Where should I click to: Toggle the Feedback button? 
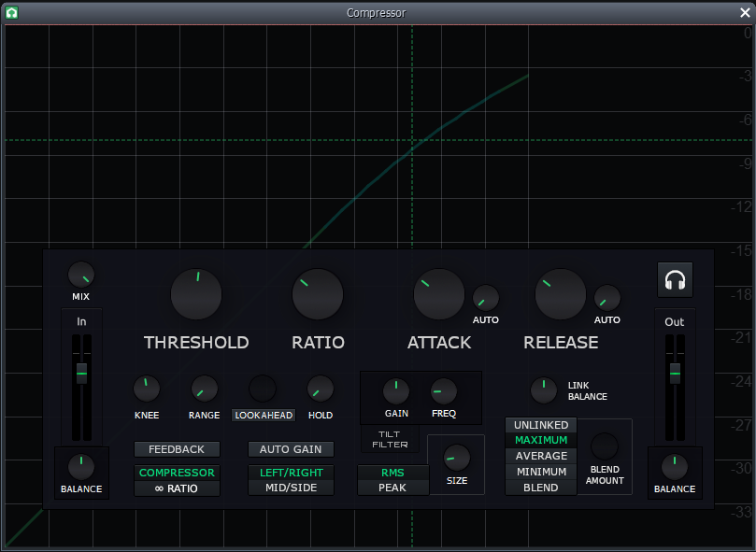point(177,449)
